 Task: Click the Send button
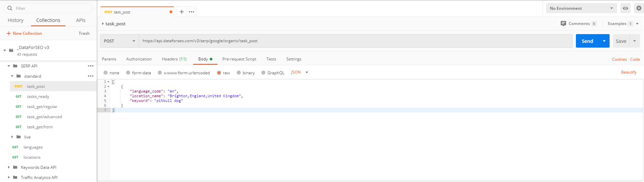[587, 41]
